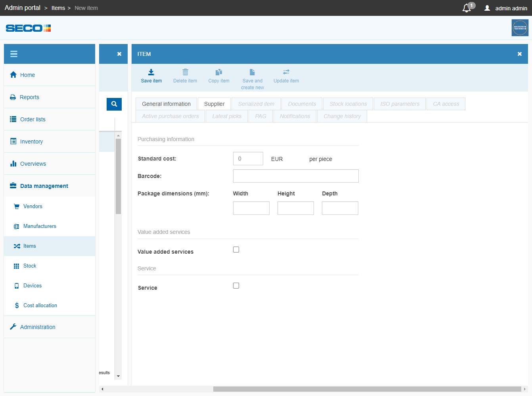The width and height of the screenshot is (532, 396).
Task: Click the Copy item icon
Action: (219, 72)
